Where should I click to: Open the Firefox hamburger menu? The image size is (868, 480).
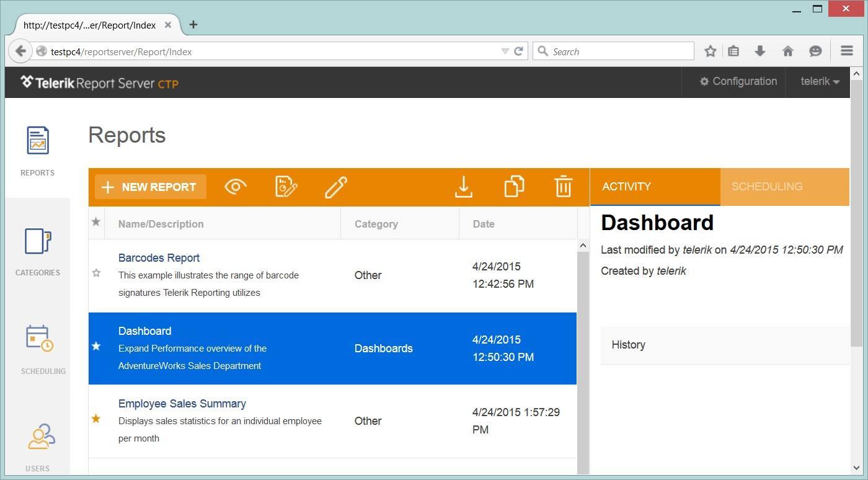pos(846,51)
